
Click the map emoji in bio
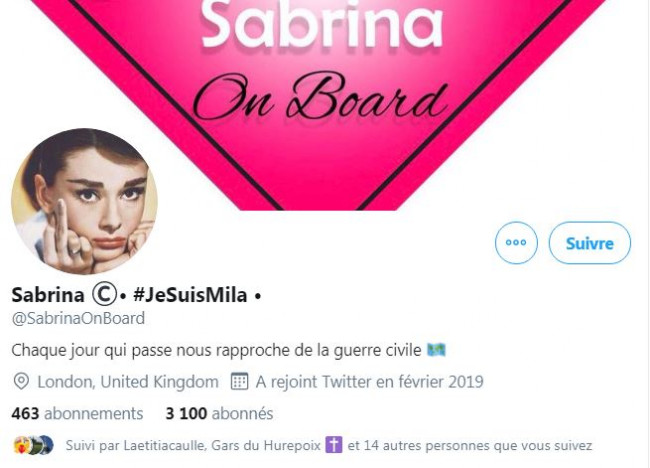coord(436,350)
